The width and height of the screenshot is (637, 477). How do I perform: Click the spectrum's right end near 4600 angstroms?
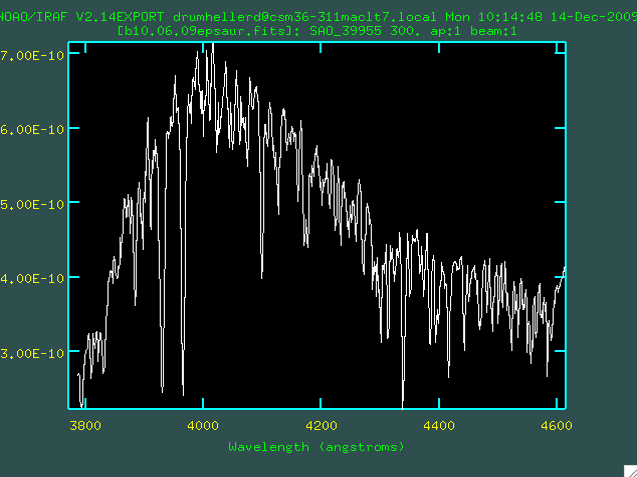click(564, 268)
